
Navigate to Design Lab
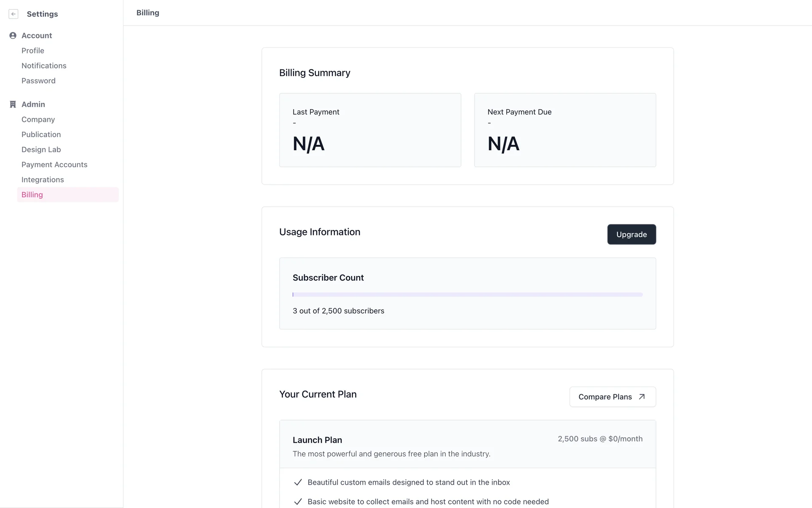pyautogui.click(x=41, y=149)
